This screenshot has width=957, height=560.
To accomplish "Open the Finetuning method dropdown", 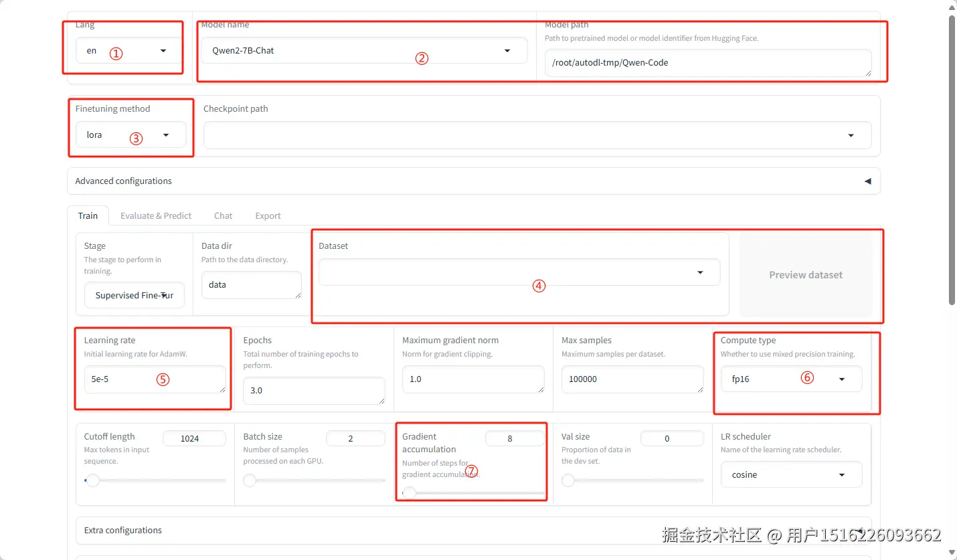I will click(130, 134).
